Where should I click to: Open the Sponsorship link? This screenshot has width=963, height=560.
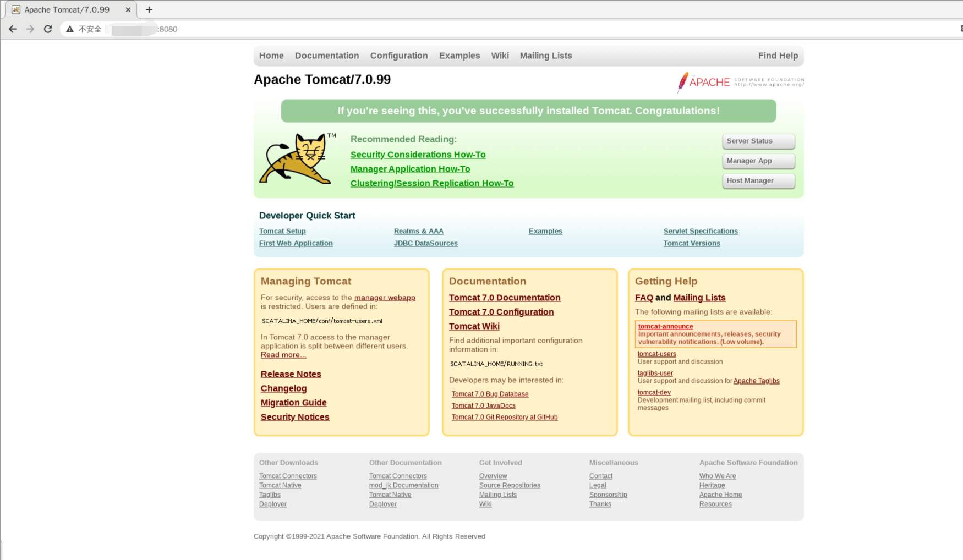click(608, 495)
